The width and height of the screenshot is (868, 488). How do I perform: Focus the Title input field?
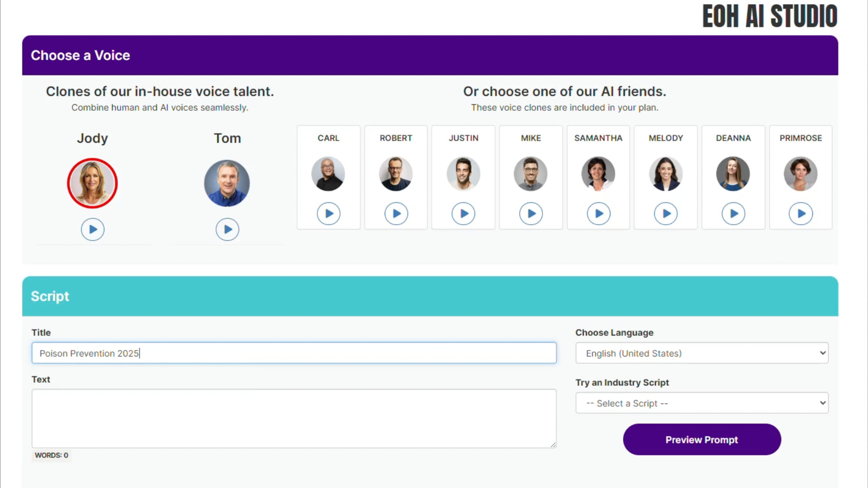coord(294,353)
